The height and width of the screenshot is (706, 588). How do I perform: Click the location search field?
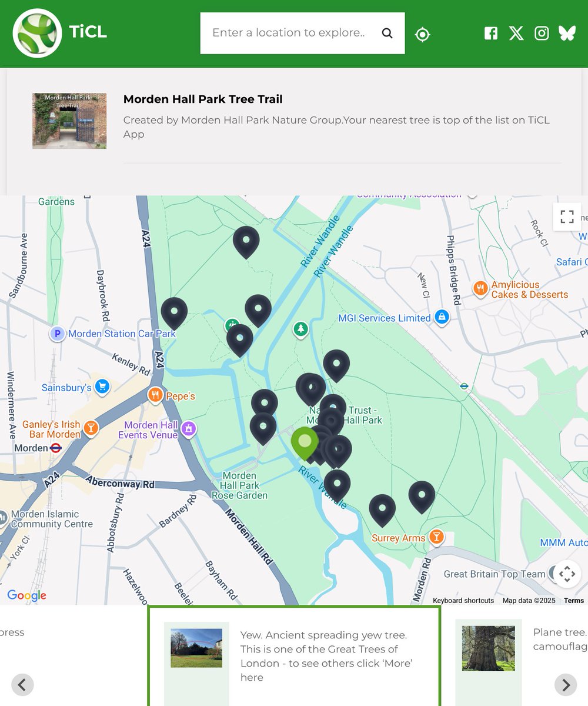[x=288, y=33]
